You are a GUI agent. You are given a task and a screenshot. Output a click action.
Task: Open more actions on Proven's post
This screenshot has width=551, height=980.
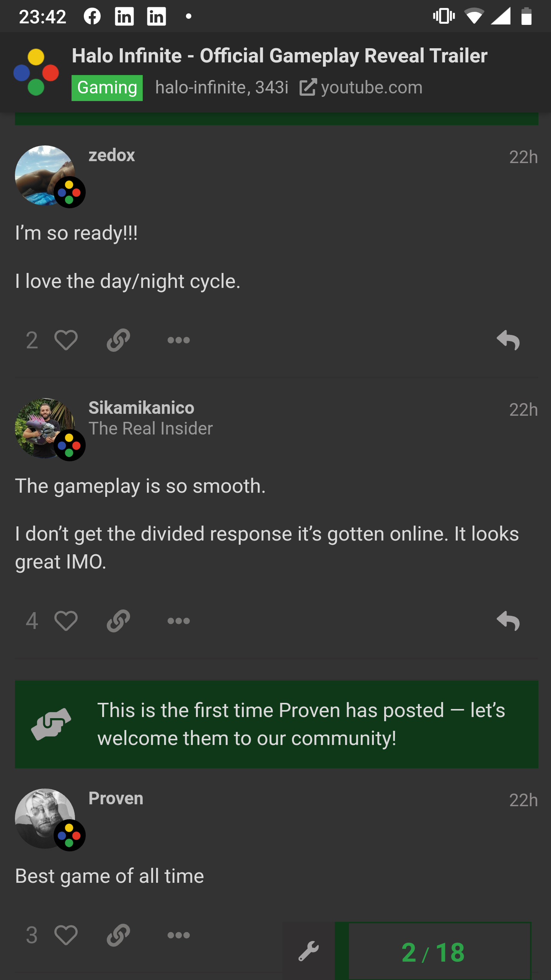[178, 935]
